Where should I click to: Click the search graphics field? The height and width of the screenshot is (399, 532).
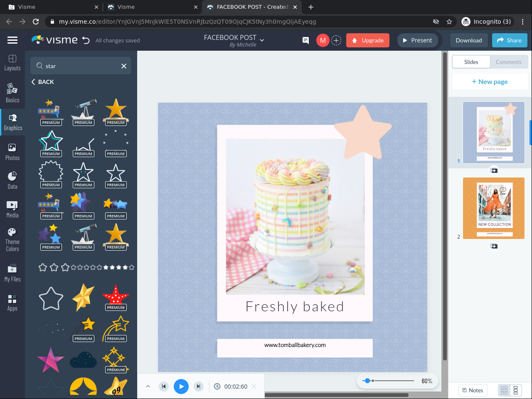click(81, 66)
